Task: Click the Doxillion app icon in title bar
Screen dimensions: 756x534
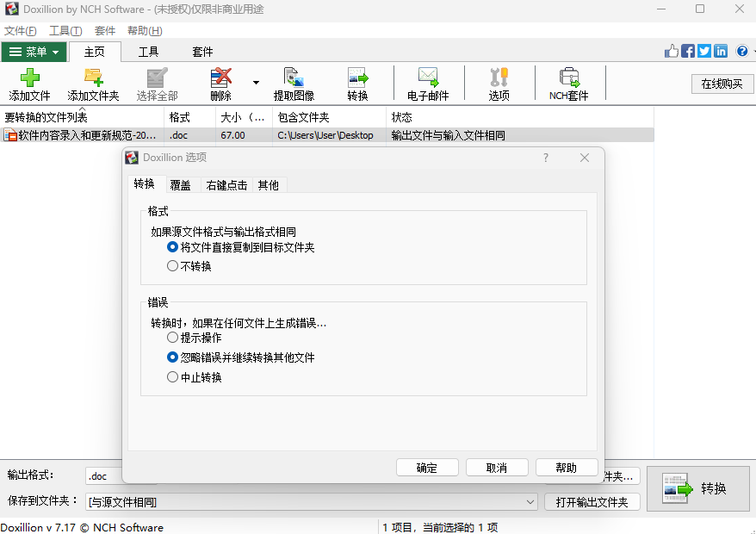Action: (12, 9)
